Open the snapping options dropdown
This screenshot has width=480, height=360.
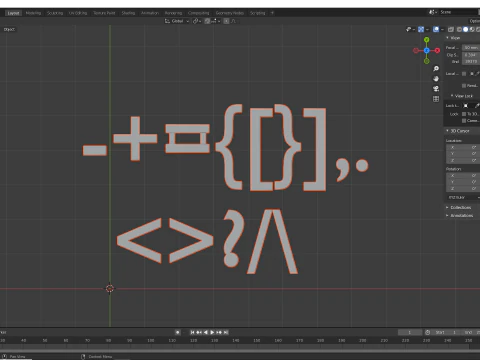pyautogui.click(x=216, y=21)
